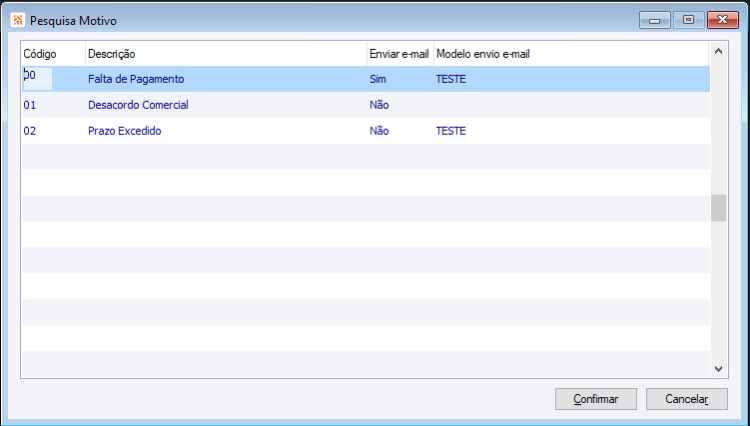Screen dimensions: 750x426
Task: Click the vertical scrollbar thumb
Action: [718, 208]
